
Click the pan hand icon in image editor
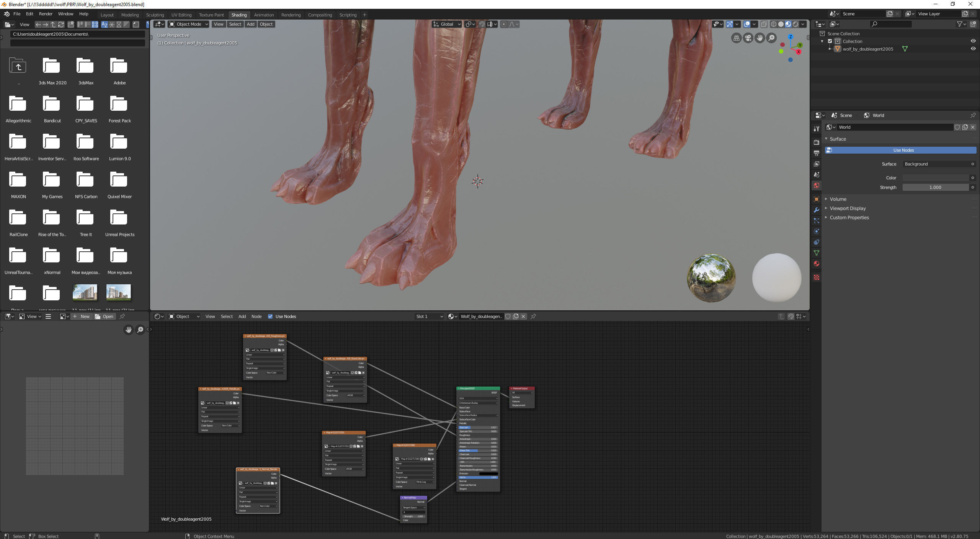coord(129,329)
